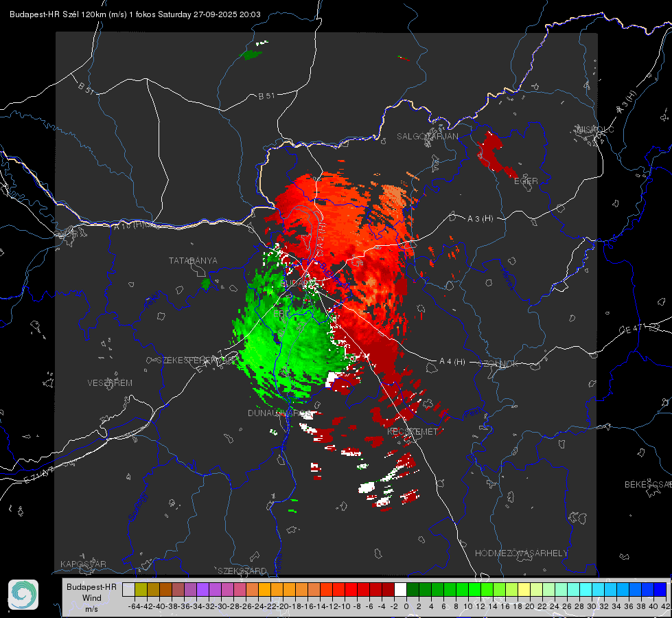This screenshot has width=672, height=618.
Task: Pick the dark green swatch between 0 and 2
Action: coord(413,590)
